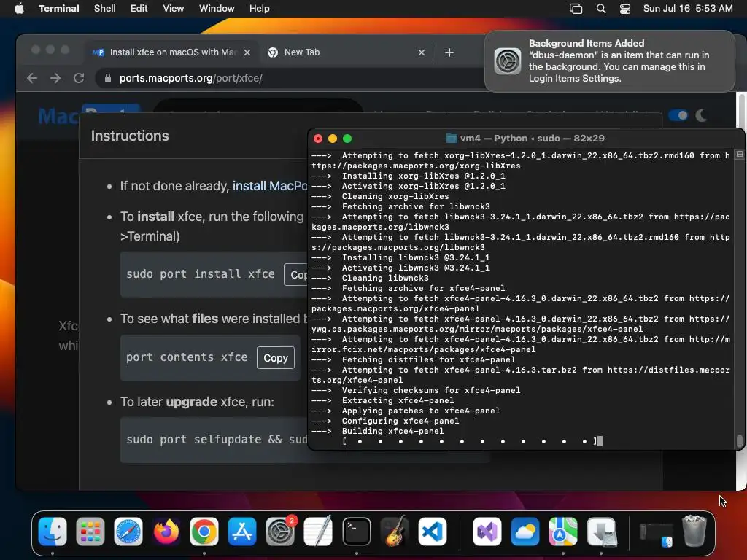The width and height of the screenshot is (747, 560).
Task: Click the Stage Manager windows icon in the menu bar
Action: coord(576,8)
